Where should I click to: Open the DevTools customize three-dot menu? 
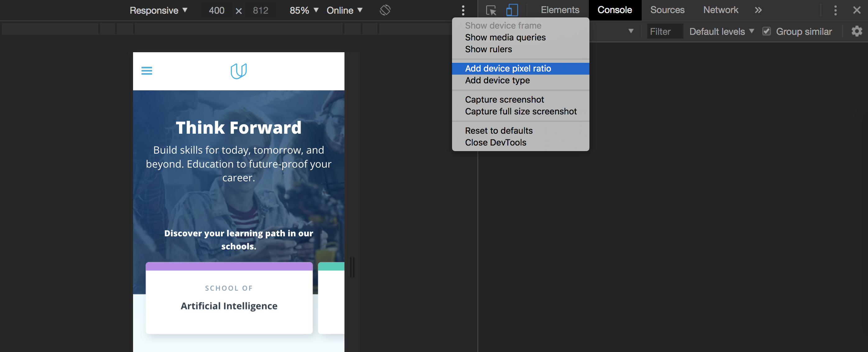coord(835,10)
